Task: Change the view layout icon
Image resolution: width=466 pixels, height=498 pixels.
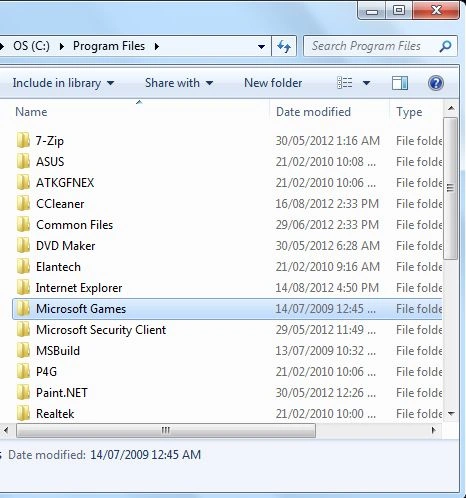Action: (344, 83)
